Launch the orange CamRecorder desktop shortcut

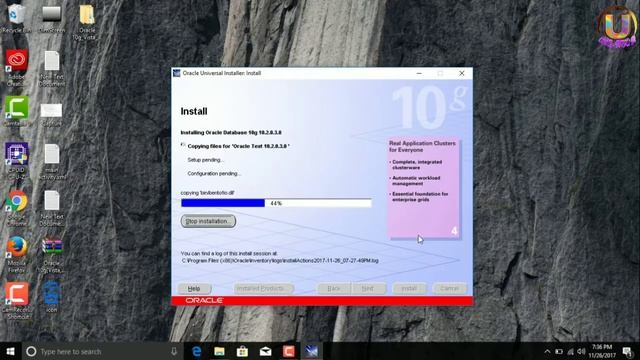[16, 300]
